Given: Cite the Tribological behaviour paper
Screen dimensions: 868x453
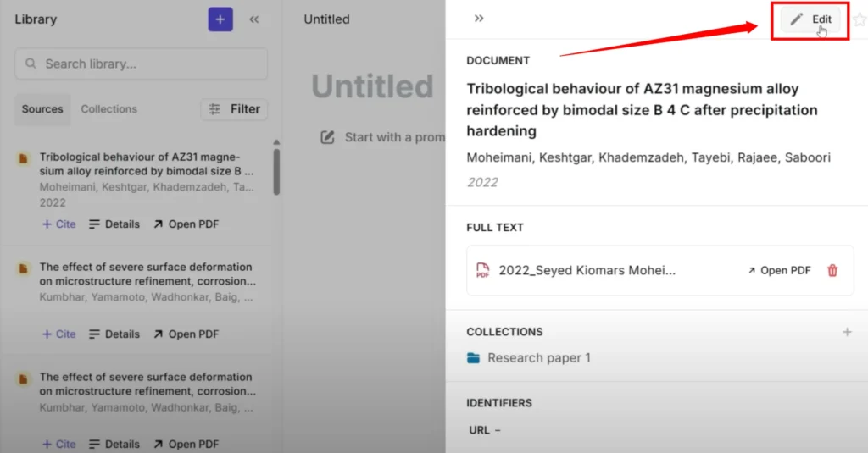Looking at the screenshot, I should coord(58,224).
